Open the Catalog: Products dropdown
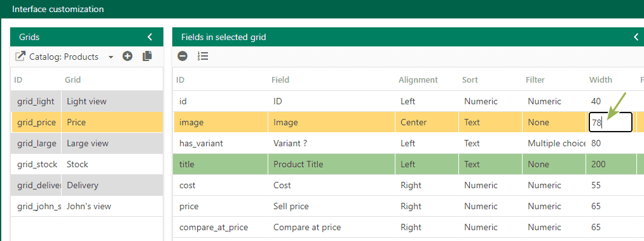644x241 pixels. (x=111, y=57)
